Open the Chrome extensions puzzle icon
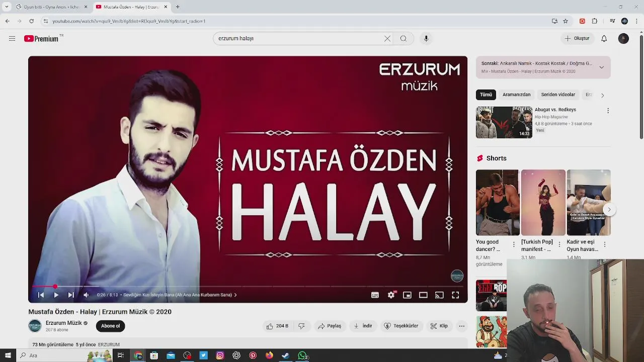The height and width of the screenshot is (362, 644). pos(595,21)
